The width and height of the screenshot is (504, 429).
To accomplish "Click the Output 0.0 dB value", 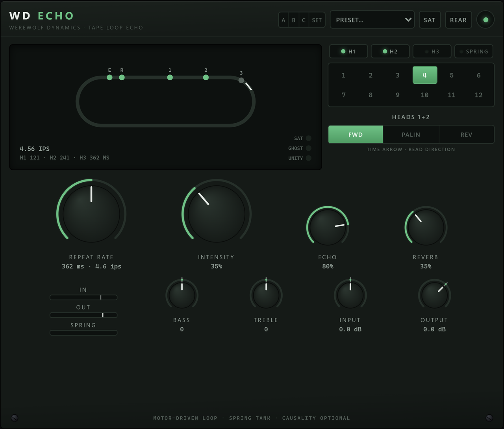I will (435, 329).
